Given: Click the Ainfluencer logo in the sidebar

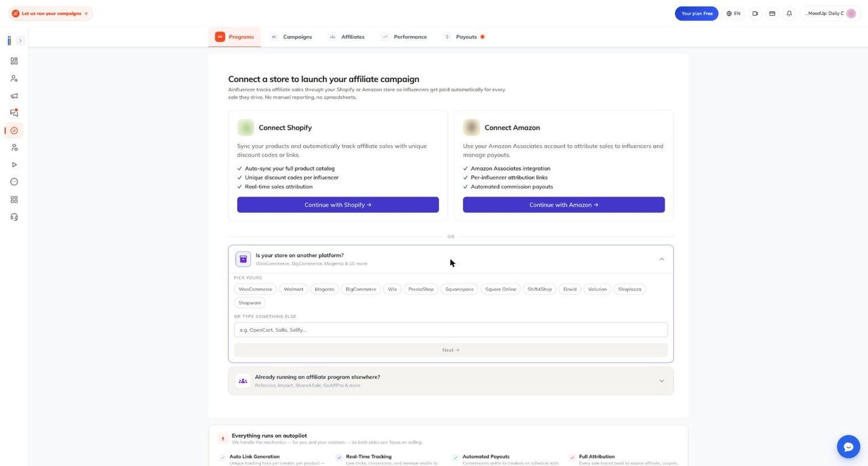Looking at the screenshot, I should [x=9, y=41].
